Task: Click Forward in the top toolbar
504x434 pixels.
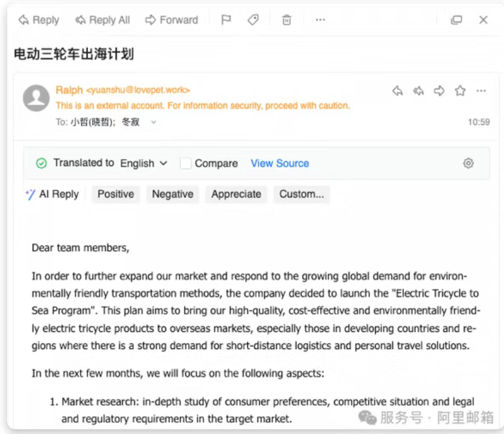Action: click(x=171, y=20)
